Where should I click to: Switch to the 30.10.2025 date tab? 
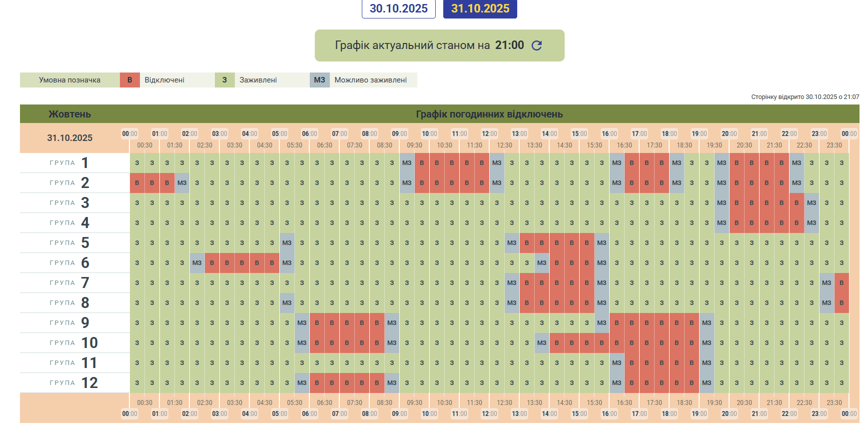tap(398, 8)
